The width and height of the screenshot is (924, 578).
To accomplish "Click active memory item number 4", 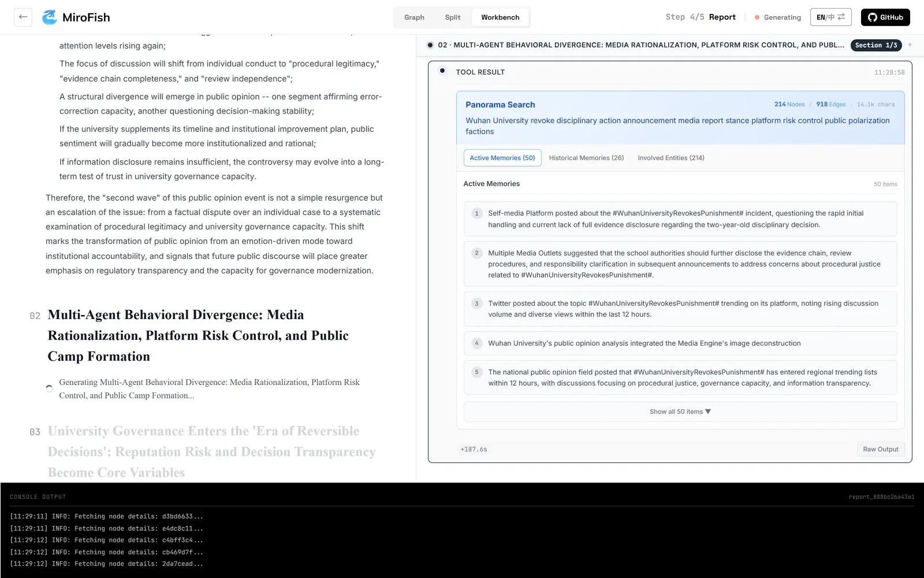I will pyautogui.click(x=680, y=343).
